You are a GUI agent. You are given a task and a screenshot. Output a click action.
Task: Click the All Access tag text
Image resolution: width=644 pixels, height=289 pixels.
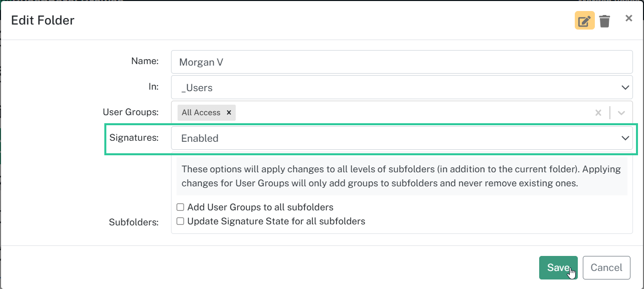tap(201, 113)
